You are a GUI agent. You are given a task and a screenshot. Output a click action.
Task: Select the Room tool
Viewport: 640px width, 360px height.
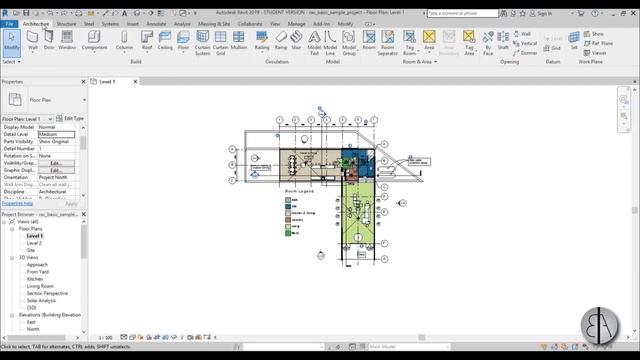369,41
